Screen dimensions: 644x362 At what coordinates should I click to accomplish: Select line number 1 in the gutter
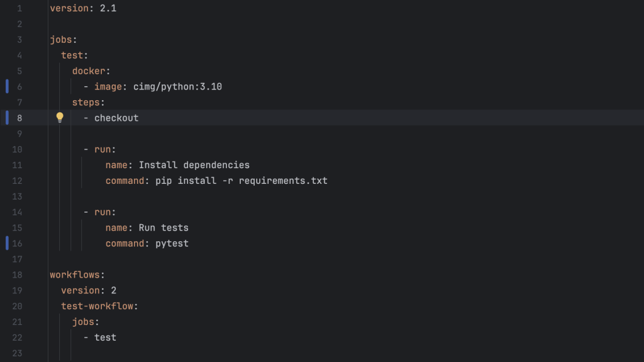click(19, 8)
